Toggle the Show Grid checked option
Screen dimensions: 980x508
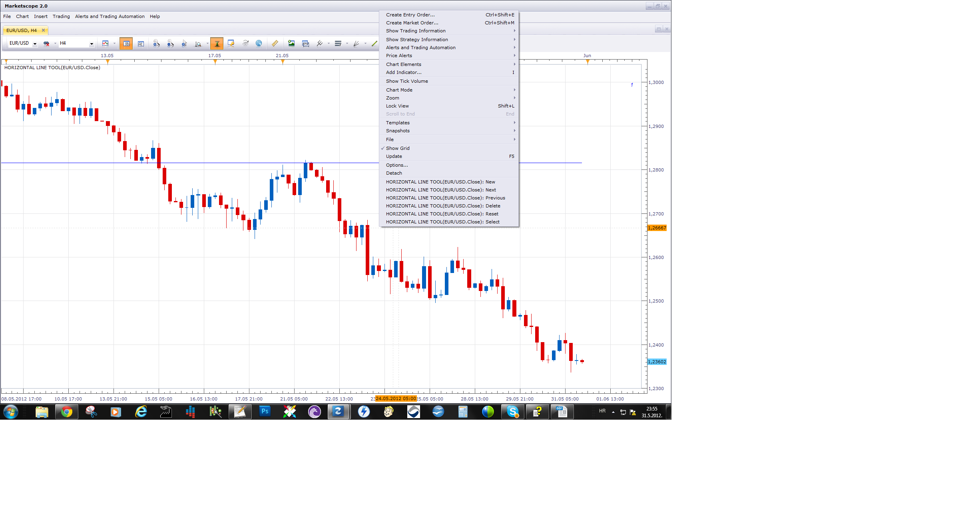(x=449, y=148)
